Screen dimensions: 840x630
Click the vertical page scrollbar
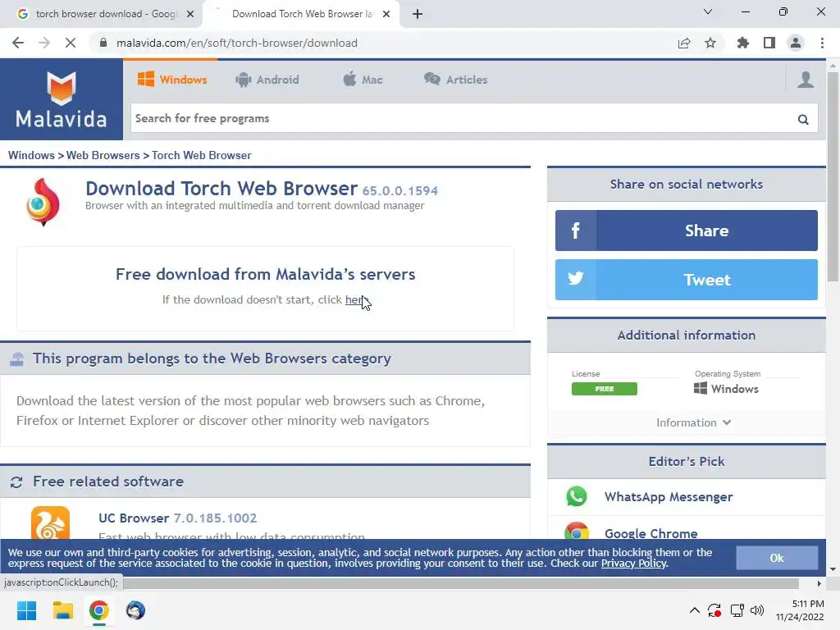[833, 177]
